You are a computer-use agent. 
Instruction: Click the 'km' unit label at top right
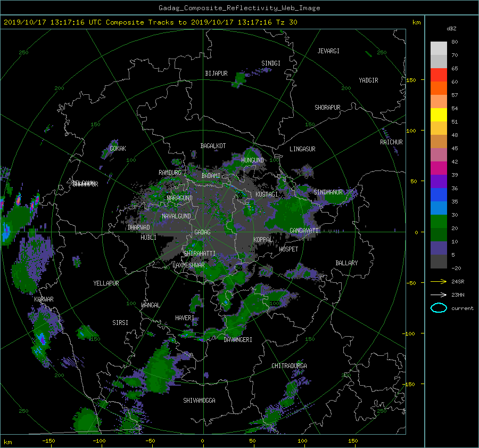416,22
